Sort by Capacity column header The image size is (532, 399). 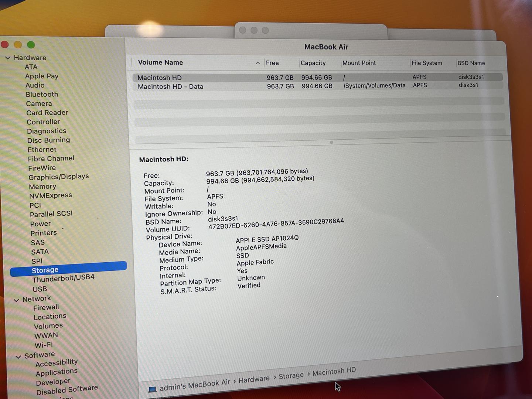[x=313, y=63]
